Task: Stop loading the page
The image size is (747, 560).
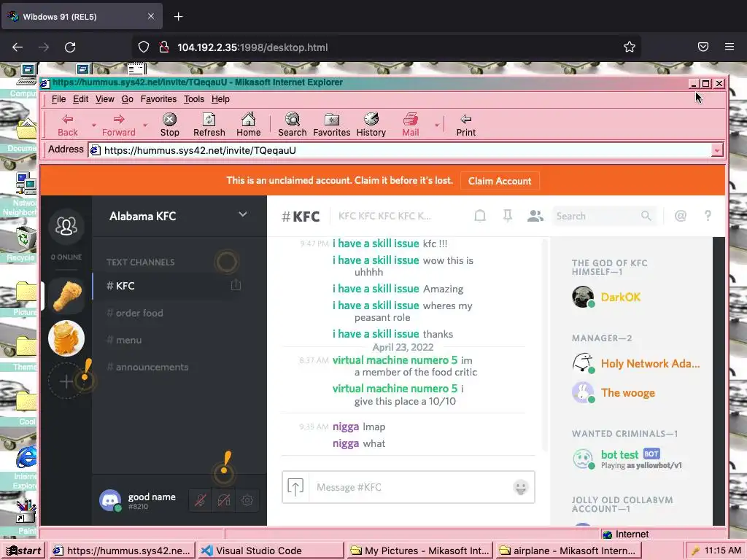Action: point(169,125)
